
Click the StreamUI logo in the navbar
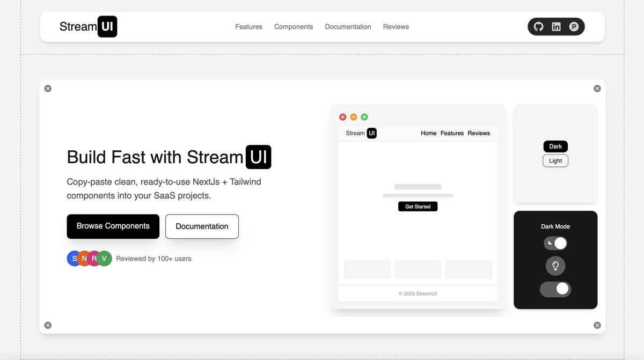click(x=88, y=27)
